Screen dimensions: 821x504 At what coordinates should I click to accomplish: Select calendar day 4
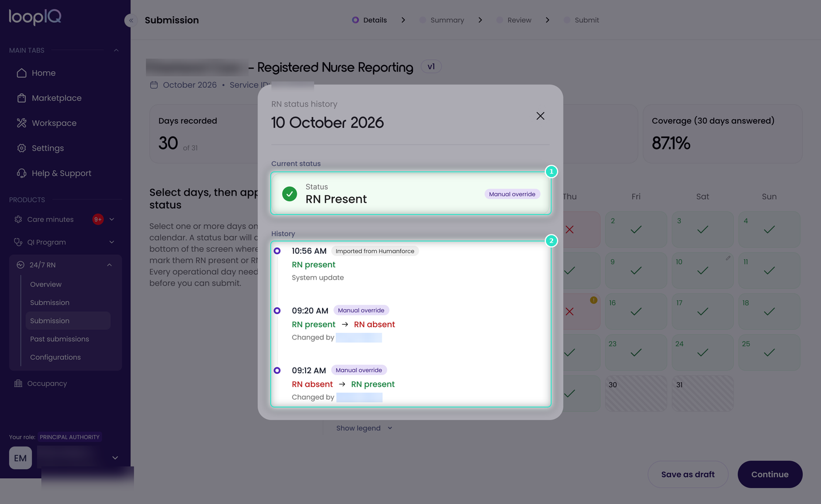pos(769,230)
